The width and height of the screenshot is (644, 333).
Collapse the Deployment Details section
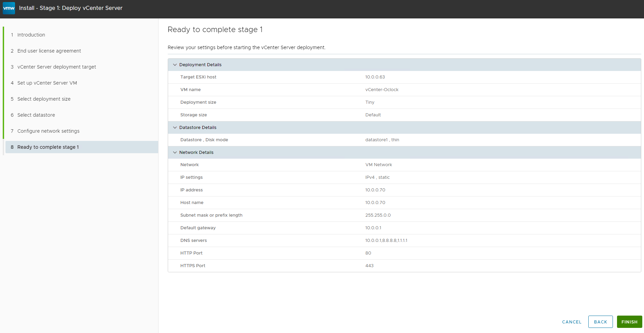coord(175,65)
